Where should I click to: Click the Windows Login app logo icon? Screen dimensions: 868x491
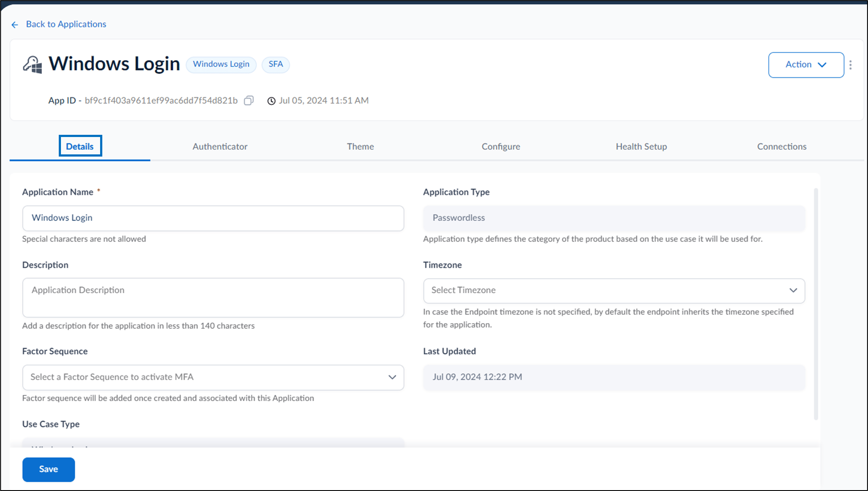coord(33,65)
